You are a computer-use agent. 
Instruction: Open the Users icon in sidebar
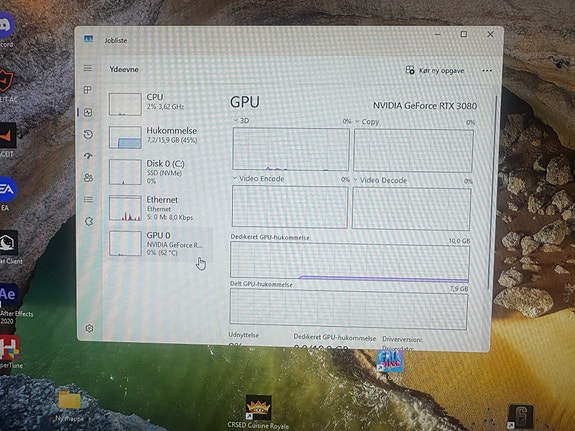click(x=88, y=178)
